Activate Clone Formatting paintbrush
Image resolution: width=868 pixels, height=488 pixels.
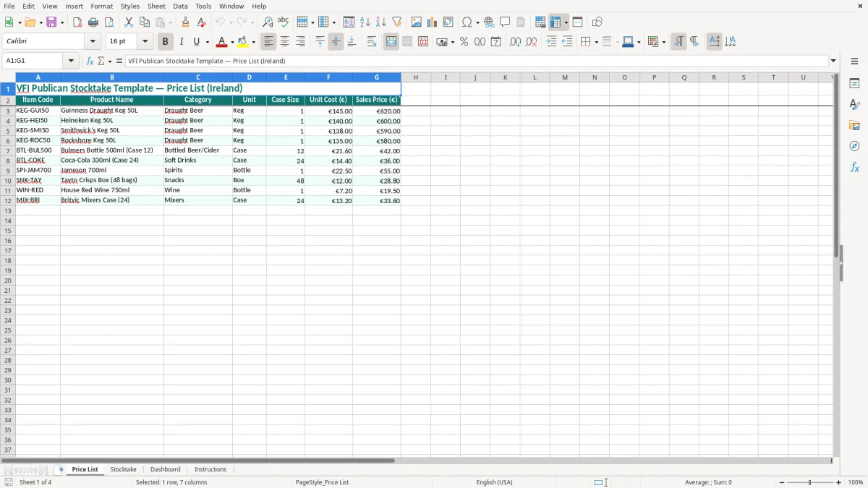[186, 22]
